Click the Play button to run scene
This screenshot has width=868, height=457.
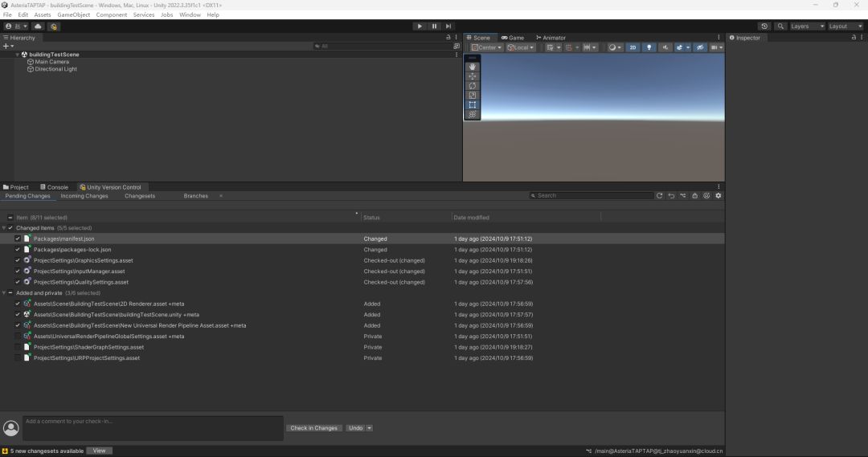(420, 27)
